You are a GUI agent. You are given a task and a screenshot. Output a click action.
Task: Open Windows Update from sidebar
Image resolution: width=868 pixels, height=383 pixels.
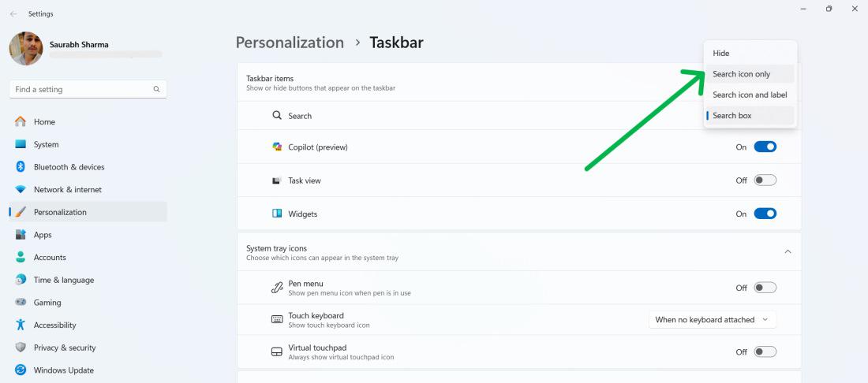(63, 370)
